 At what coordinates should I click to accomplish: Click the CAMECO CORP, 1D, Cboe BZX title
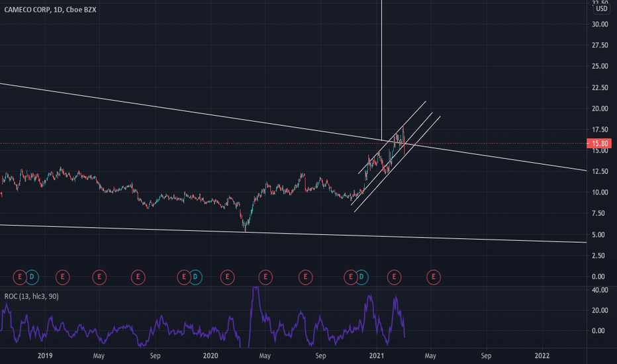pos(50,9)
